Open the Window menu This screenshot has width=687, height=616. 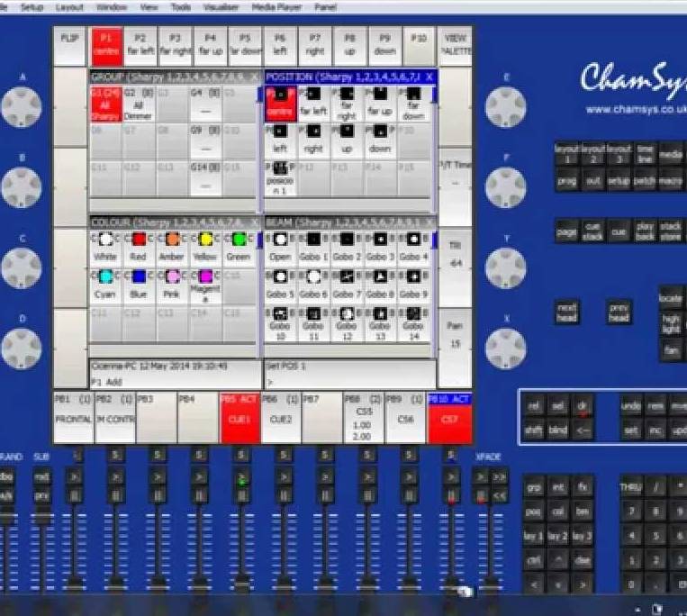112,7
